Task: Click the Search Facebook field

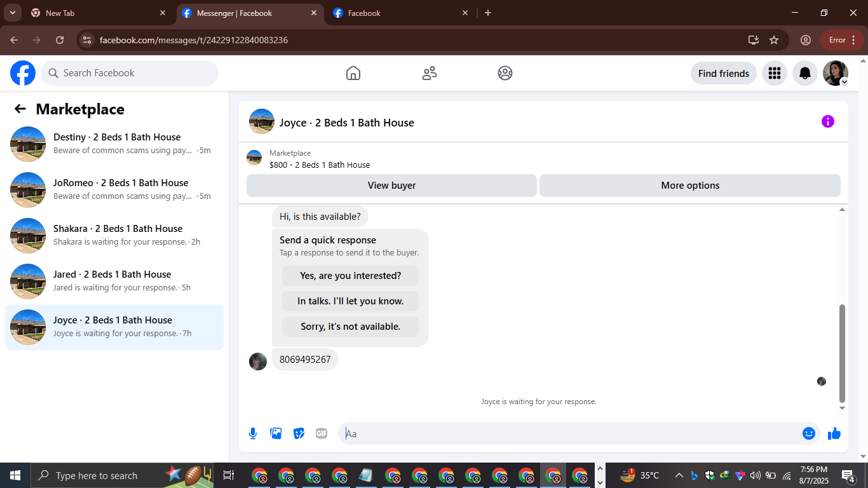Action: pos(130,73)
